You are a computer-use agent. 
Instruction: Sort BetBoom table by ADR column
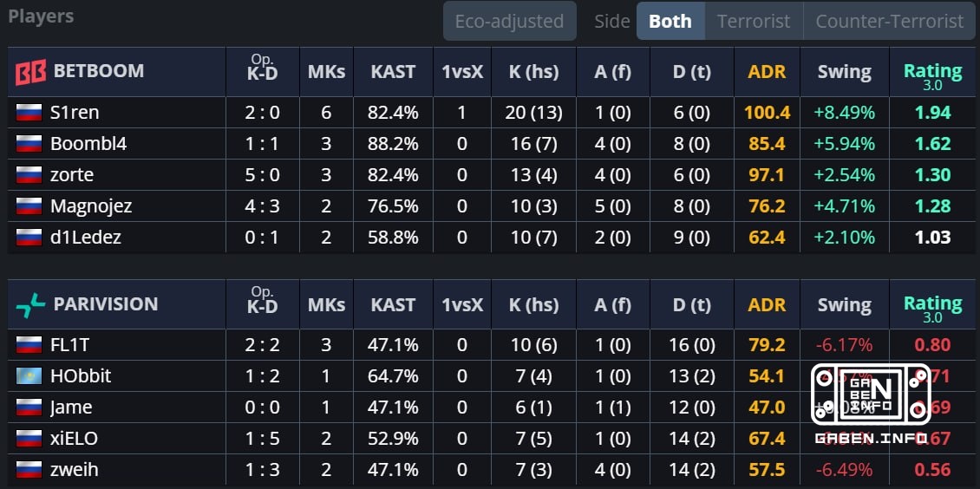click(767, 72)
